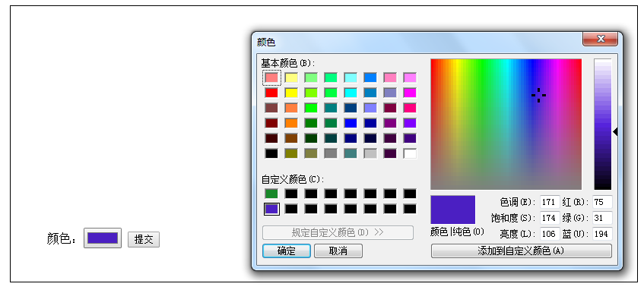The image size is (644, 290).
Task: Click the 自定义颜色(C): label
Action: click(x=293, y=180)
